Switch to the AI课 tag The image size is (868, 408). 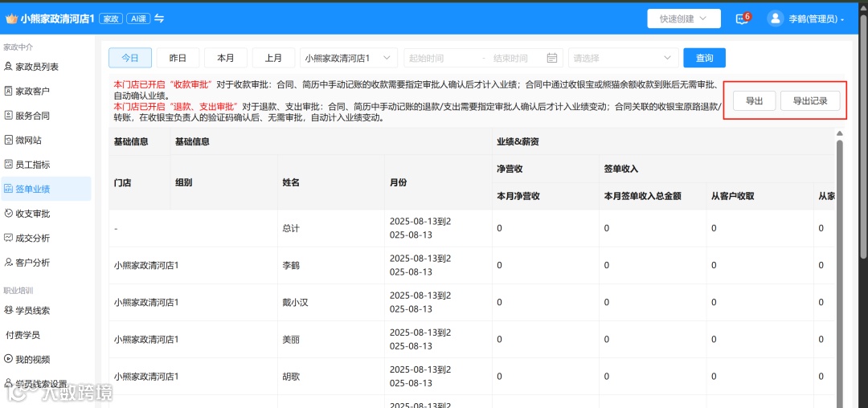coord(138,18)
